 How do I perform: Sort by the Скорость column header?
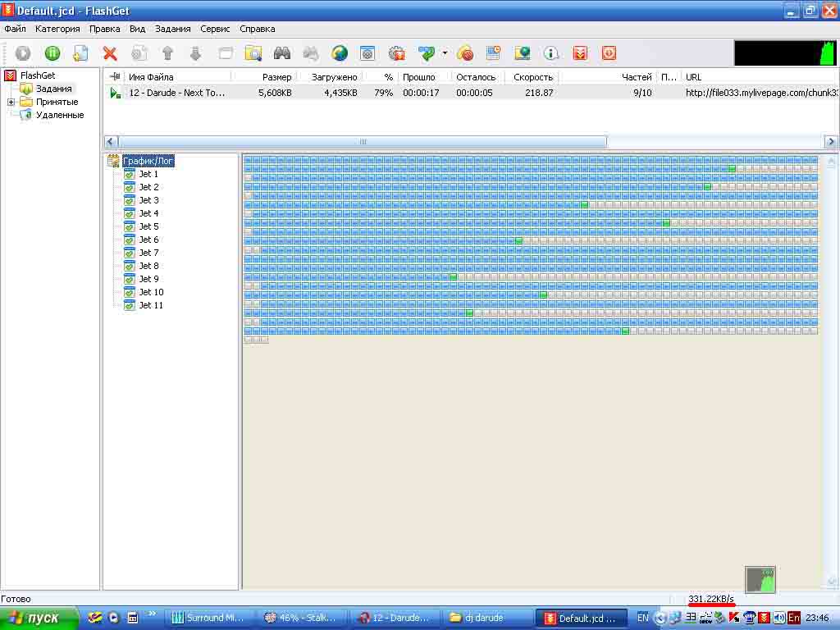click(533, 77)
